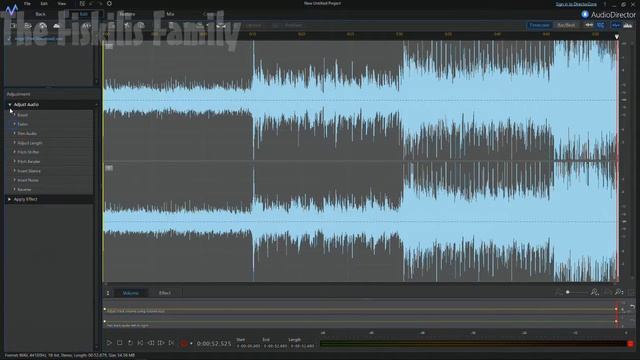Click the redo arrow in title bar

coord(100,4)
